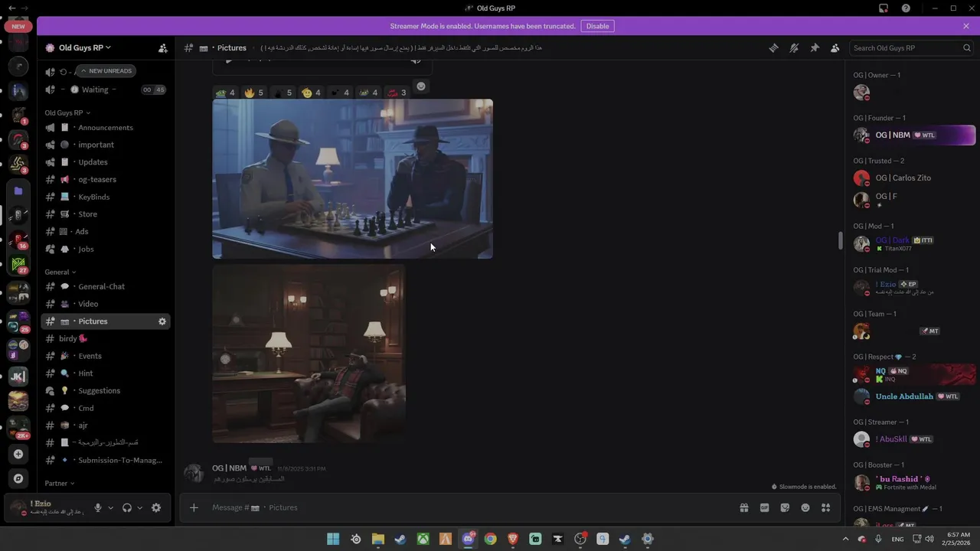Click the plus attach button in message bar
Viewport: 980px width, 551px height.
(194, 507)
